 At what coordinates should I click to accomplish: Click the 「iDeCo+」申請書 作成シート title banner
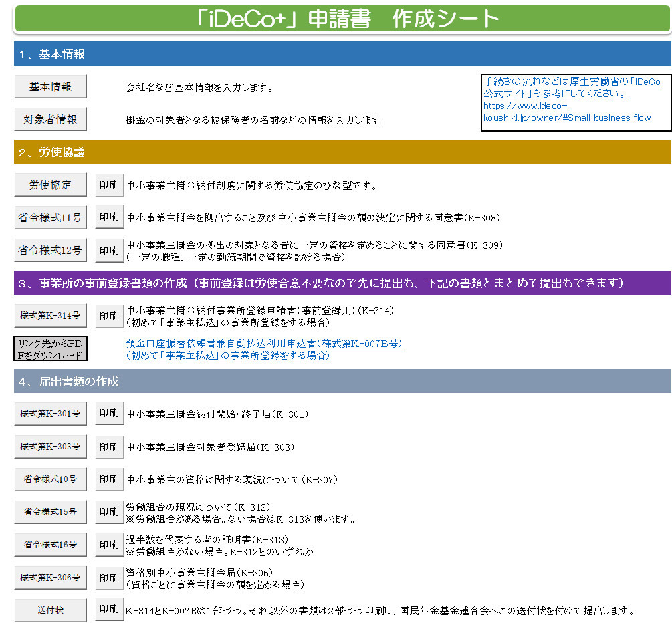342,19
